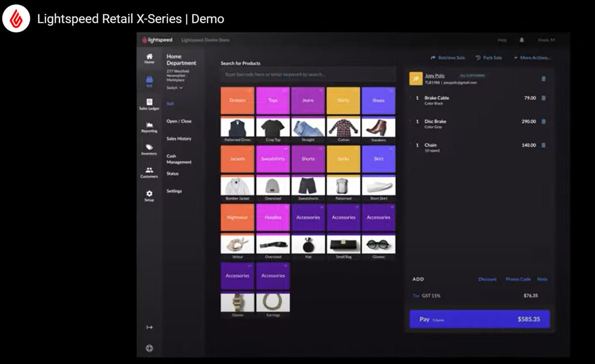The image size is (595, 364).
Task: Open the Sales Ledger from the sidebar
Action: [149, 103]
